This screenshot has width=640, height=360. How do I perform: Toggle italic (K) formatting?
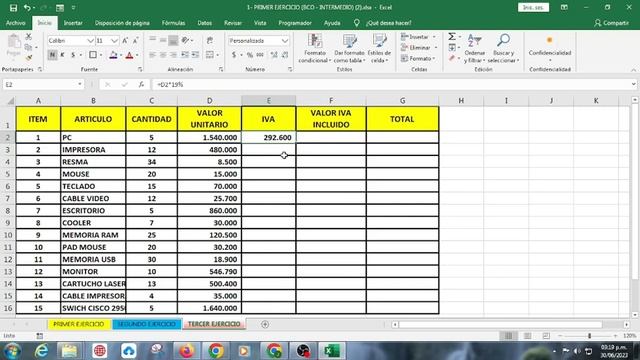tap(62, 55)
